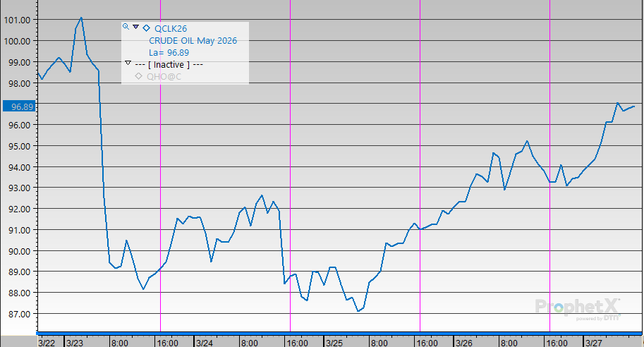Image resolution: width=644 pixels, height=347 pixels.
Task: Click the 101.00 label on price axis
Action: [x=17, y=20]
